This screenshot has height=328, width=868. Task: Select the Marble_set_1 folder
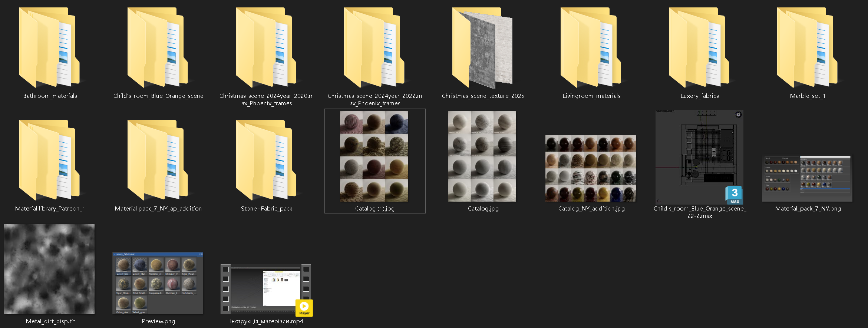(807, 48)
